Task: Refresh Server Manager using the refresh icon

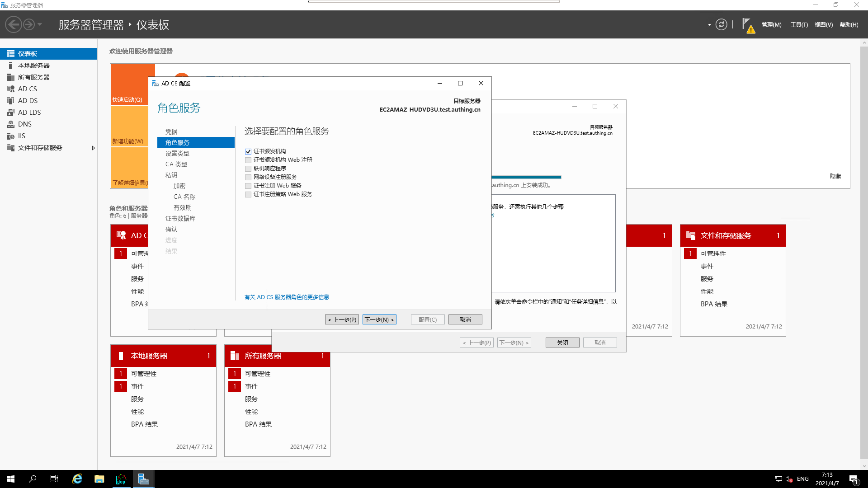Action: pyautogui.click(x=721, y=24)
